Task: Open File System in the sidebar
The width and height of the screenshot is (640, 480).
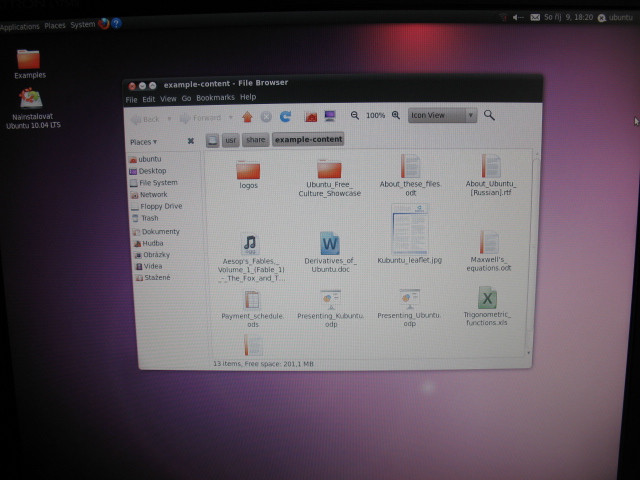Action: click(153, 183)
